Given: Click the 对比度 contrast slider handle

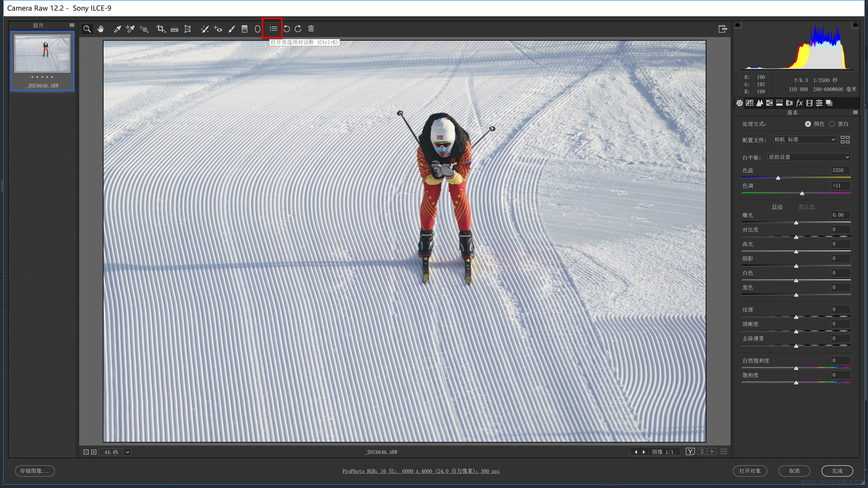Looking at the screenshot, I should point(796,237).
